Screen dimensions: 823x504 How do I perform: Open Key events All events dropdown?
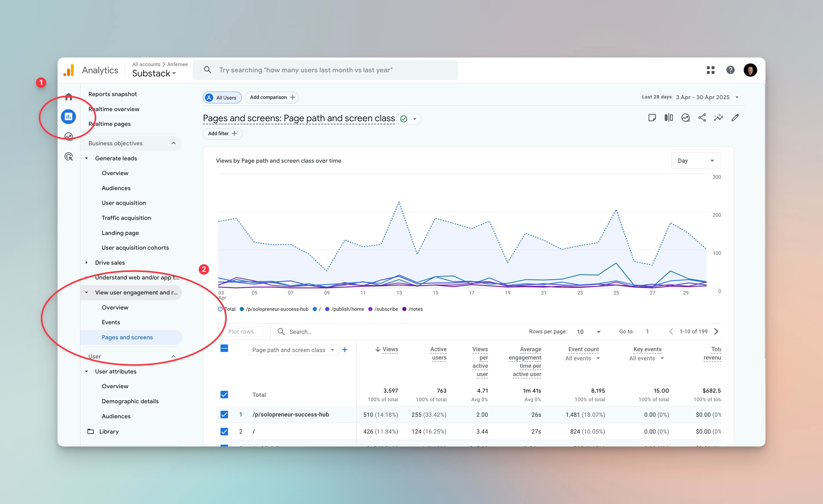pos(647,358)
